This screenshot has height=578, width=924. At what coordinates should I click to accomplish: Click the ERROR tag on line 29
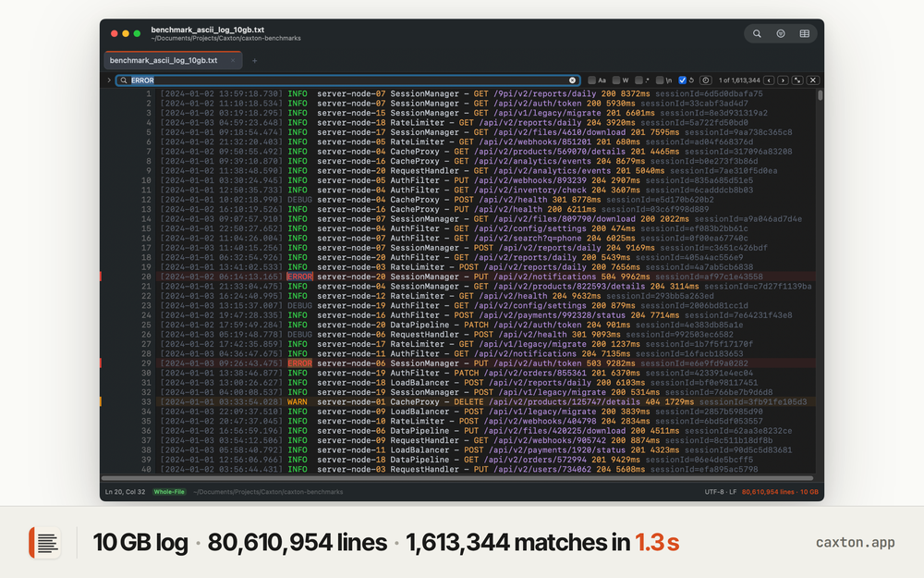point(300,363)
